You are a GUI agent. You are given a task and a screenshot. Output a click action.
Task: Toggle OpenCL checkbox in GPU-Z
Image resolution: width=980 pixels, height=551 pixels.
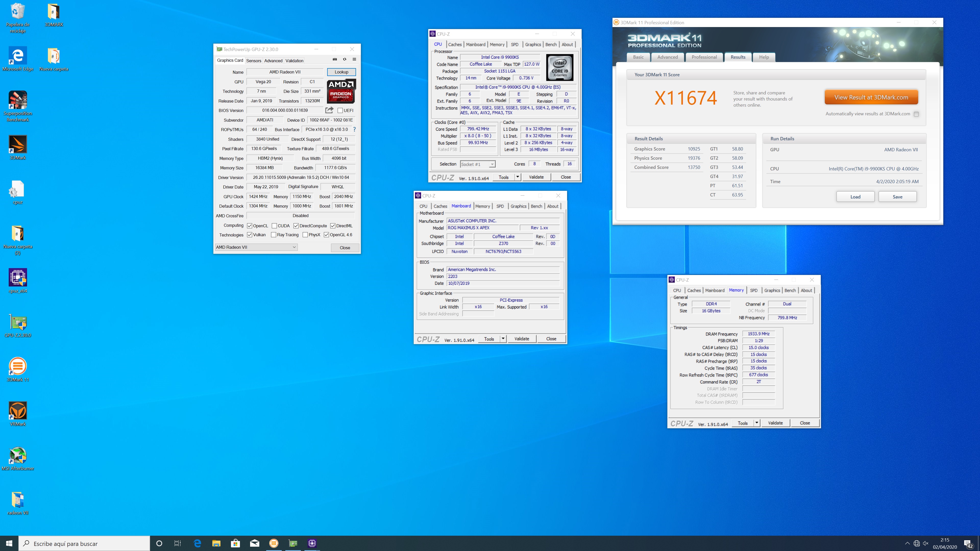tap(250, 226)
